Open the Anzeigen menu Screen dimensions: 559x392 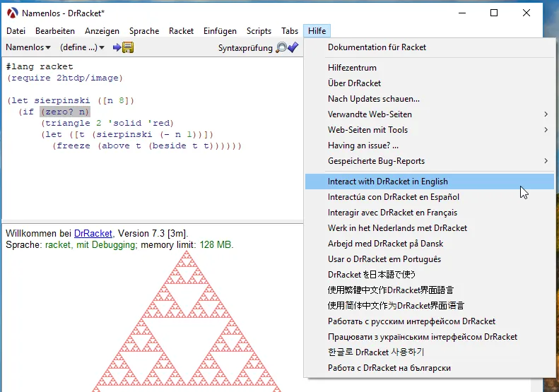click(x=102, y=31)
